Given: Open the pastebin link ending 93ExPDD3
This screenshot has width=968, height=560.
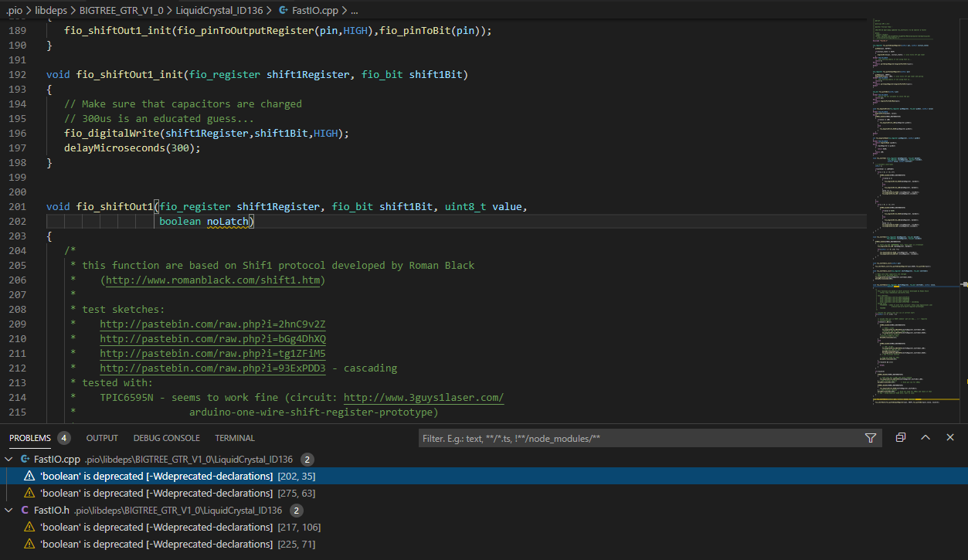Looking at the screenshot, I should (212, 368).
